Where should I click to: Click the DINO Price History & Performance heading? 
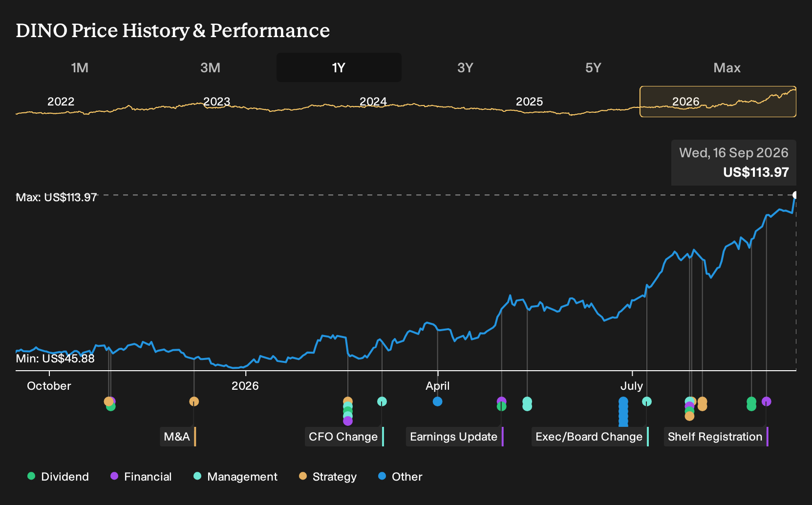(x=173, y=30)
